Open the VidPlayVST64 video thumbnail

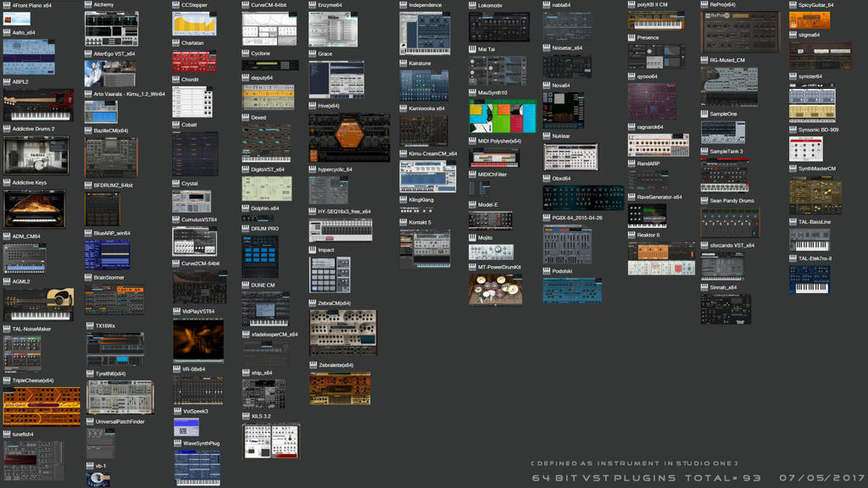pyautogui.click(x=198, y=341)
